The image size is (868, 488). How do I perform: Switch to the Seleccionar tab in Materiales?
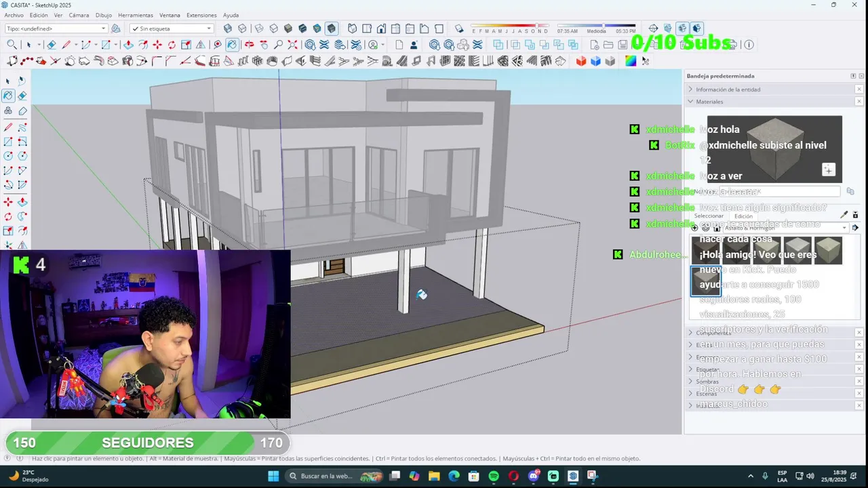709,216
